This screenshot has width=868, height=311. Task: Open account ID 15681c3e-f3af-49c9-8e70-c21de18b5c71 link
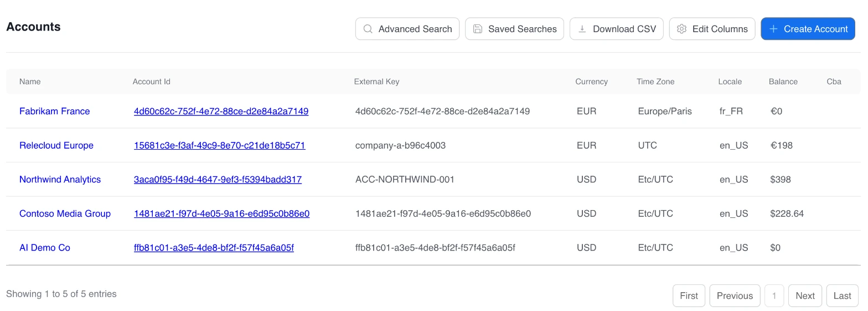pyautogui.click(x=219, y=146)
